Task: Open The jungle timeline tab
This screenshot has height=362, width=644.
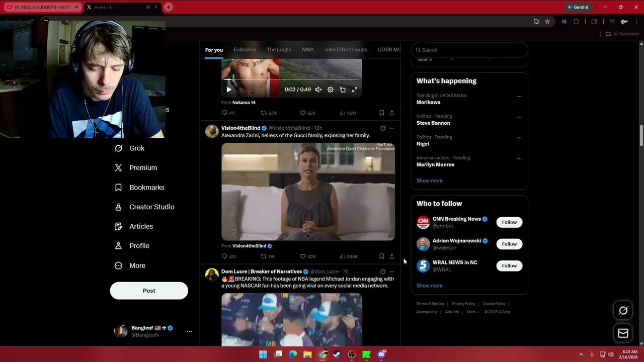Action: click(279, 50)
